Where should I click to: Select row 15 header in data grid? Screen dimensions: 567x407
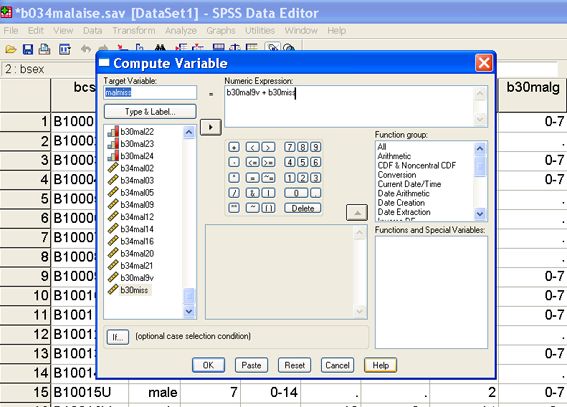pyautogui.click(x=25, y=392)
